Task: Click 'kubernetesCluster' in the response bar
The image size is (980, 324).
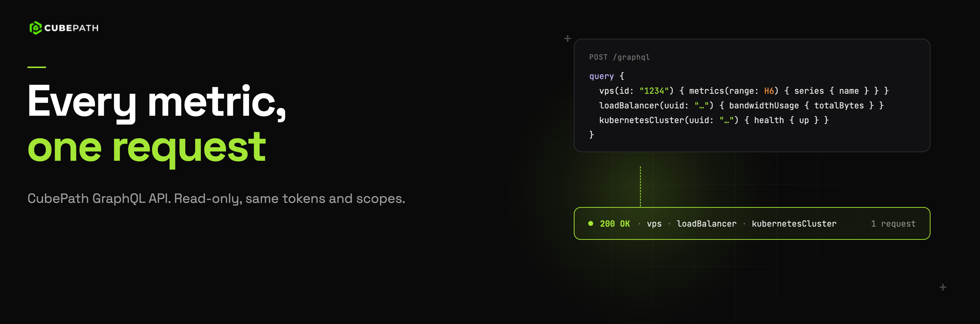Action: pyautogui.click(x=794, y=224)
